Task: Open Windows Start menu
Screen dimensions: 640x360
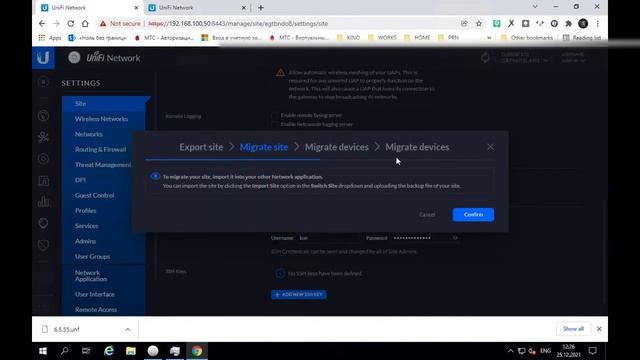Action: (x=43, y=351)
